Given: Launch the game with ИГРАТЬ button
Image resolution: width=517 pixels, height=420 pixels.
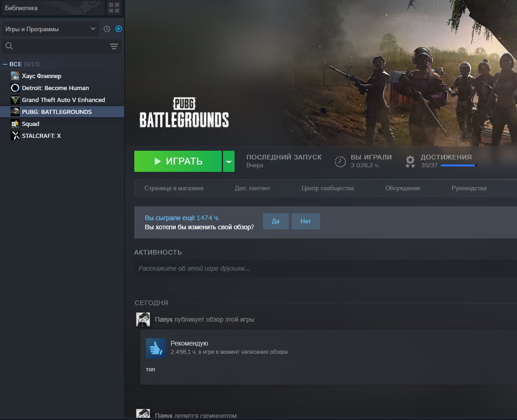Looking at the screenshot, I should click(178, 161).
